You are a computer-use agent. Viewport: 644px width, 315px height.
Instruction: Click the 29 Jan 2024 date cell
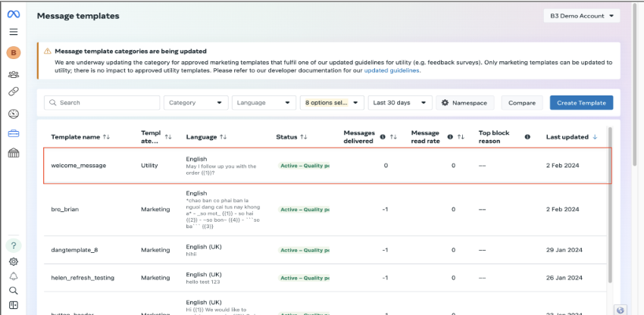pos(564,250)
